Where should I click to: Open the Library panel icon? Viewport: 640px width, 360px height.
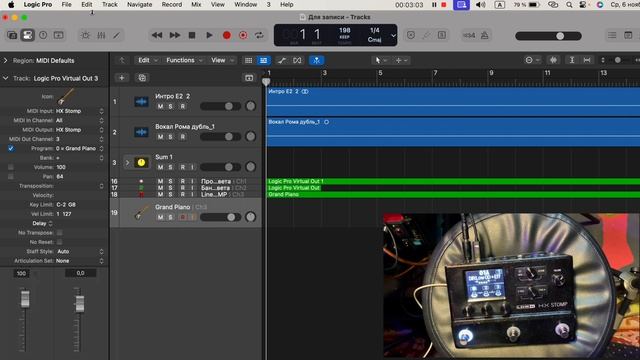click(x=12, y=36)
